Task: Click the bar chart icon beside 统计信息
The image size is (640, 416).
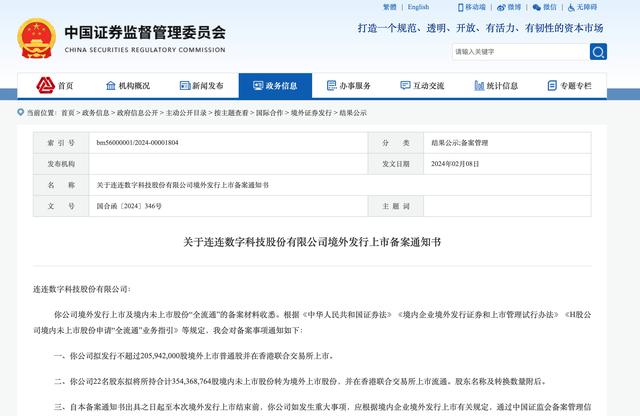Action: click(479, 85)
